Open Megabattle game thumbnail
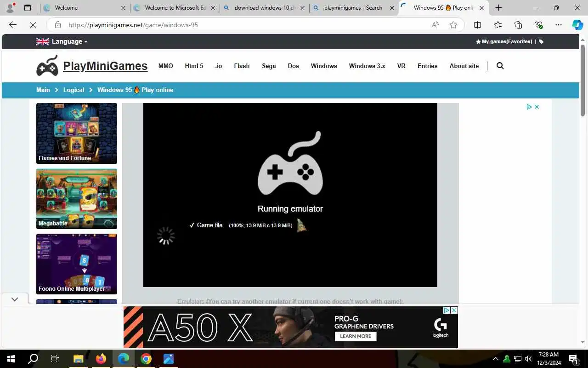This screenshot has width=588, height=368. 77,199
